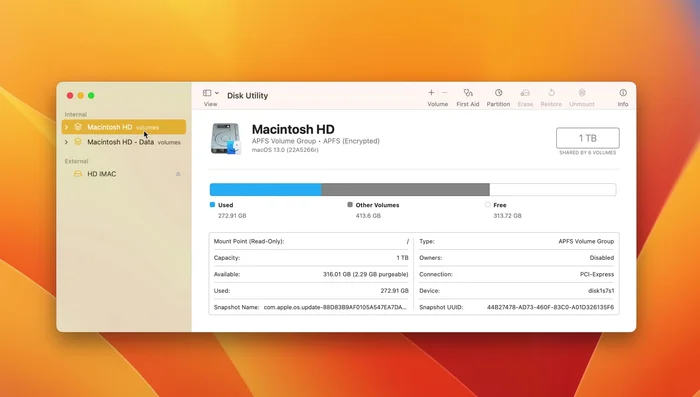This screenshot has height=397, width=700.
Task: Click the 1 TB capacity box
Action: [588, 138]
